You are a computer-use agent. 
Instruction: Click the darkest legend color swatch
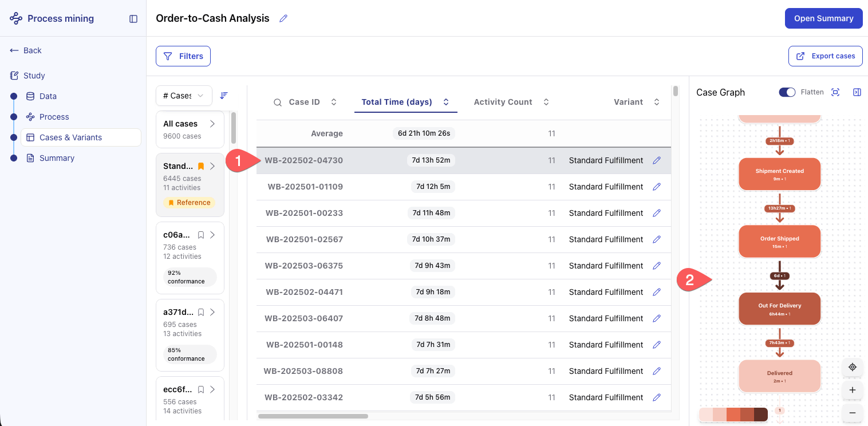[x=761, y=415]
